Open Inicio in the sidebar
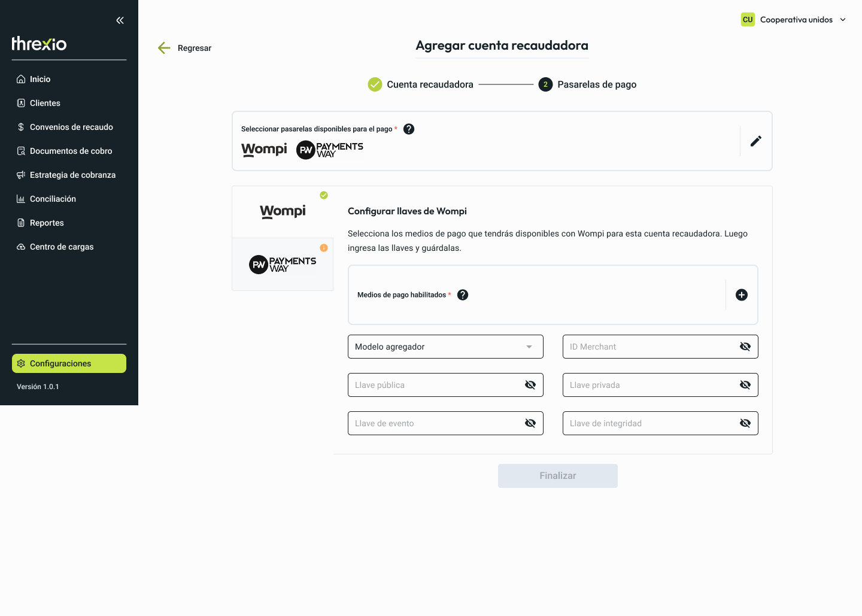The width and height of the screenshot is (862, 616). (x=69, y=79)
